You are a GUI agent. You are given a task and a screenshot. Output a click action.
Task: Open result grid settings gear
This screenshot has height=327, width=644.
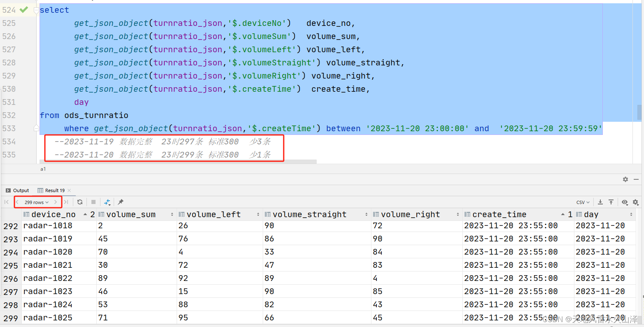[635, 202]
